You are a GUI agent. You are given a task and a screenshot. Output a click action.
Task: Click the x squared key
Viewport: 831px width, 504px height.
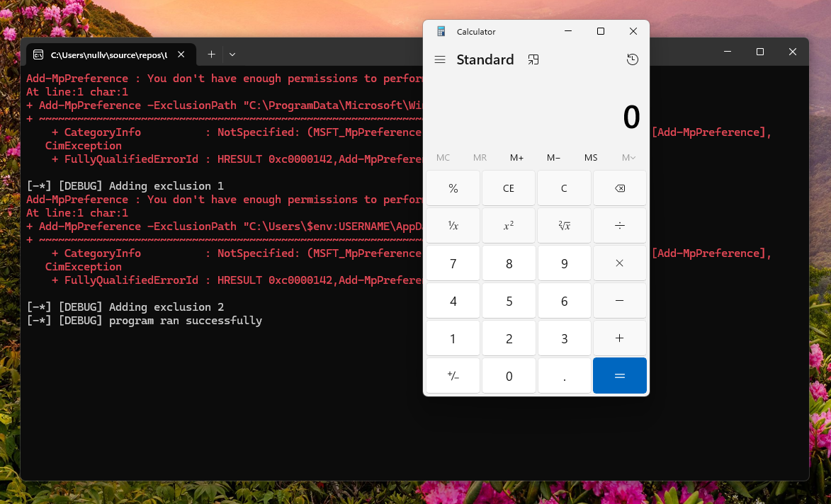[x=508, y=226]
